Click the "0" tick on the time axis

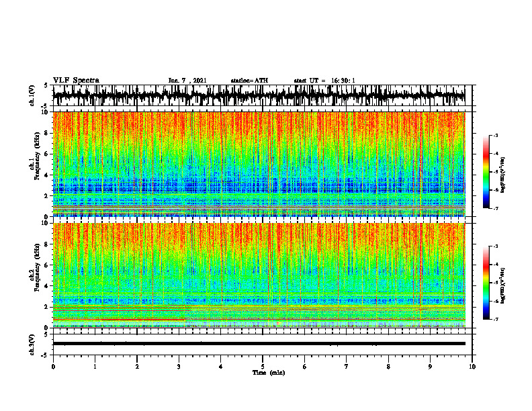(x=53, y=367)
